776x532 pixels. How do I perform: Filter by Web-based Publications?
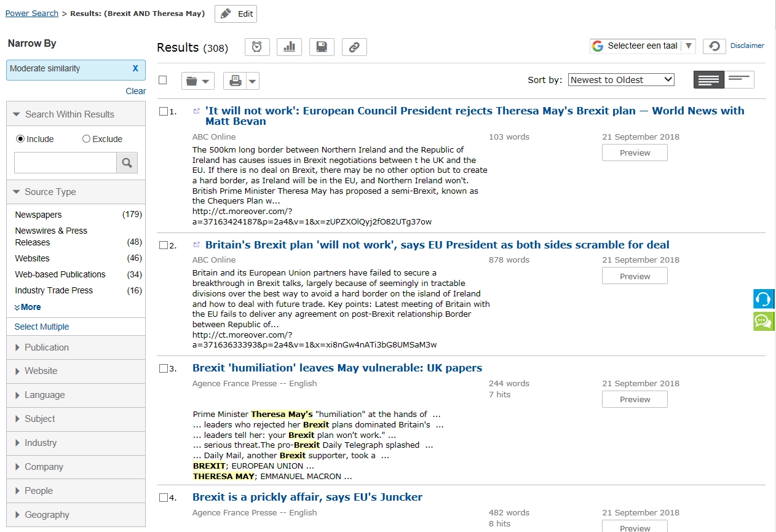[60, 274]
